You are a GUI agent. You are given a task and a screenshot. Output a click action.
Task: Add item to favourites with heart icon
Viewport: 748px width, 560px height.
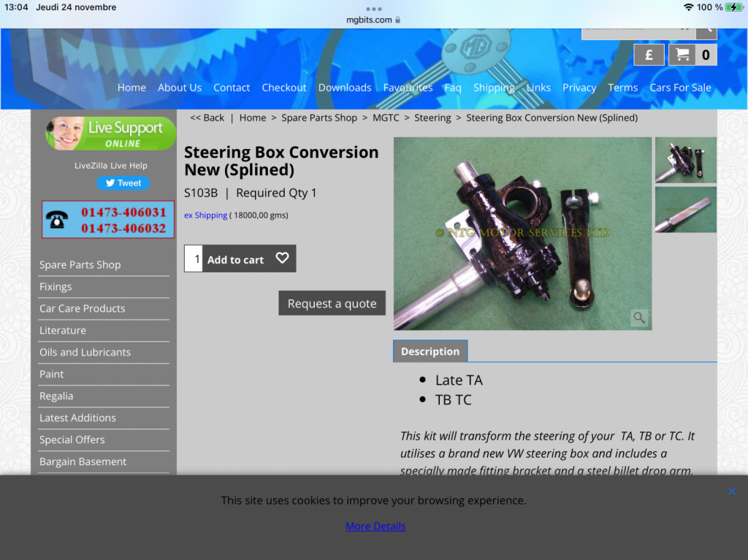click(282, 258)
